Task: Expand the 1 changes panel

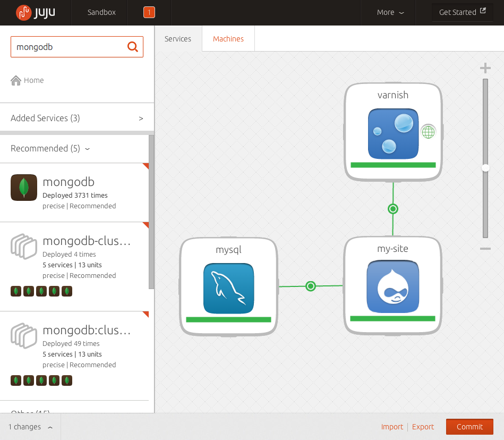Action: pos(30,427)
